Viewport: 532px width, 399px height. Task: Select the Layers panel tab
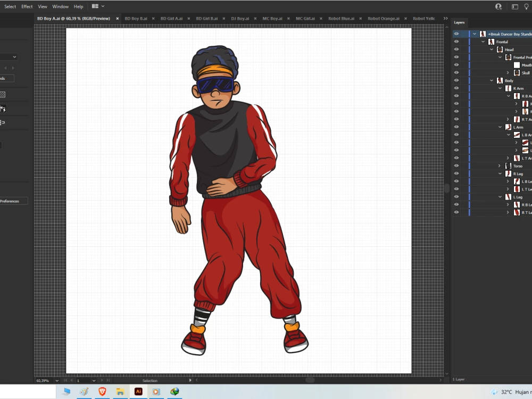pos(459,22)
